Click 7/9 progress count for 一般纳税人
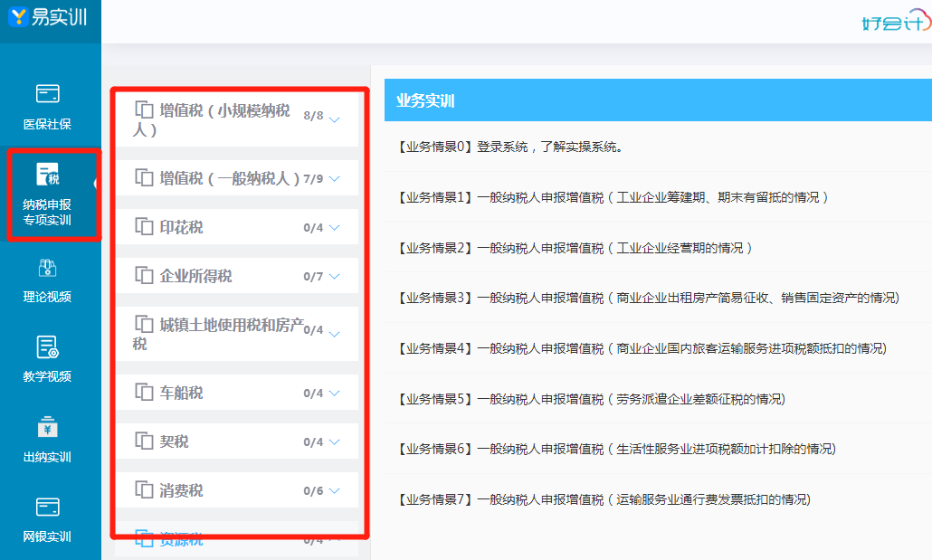 pos(313,178)
